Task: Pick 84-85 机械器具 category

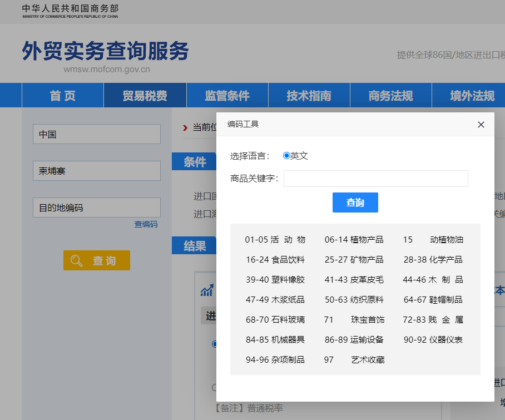Action: coord(275,339)
